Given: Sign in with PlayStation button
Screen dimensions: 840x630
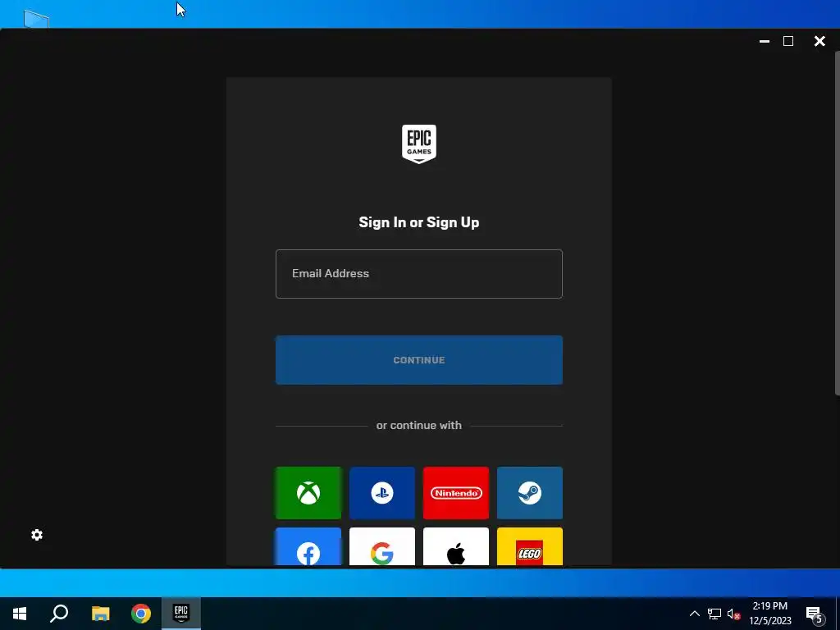Looking at the screenshot, I should (382, 493).
